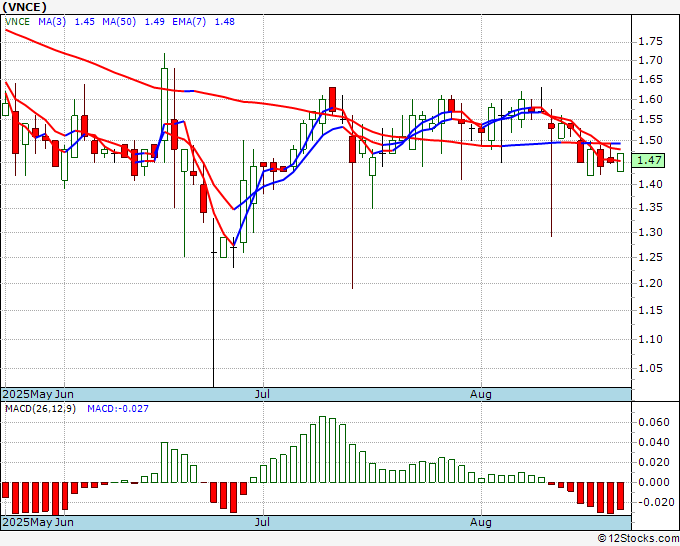Click the Jul label on price chart axis

[x=262, y=394]
